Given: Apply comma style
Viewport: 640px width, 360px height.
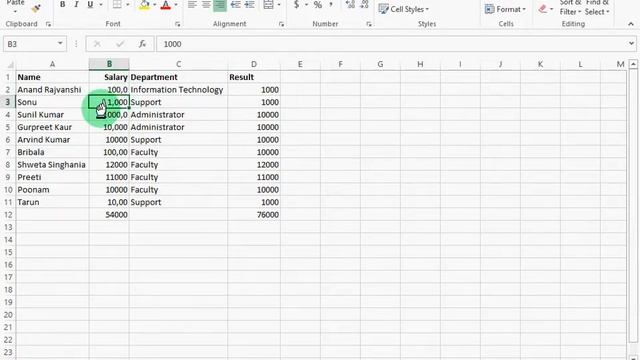Looking at the screenshot, I should [x=331, y=5].
